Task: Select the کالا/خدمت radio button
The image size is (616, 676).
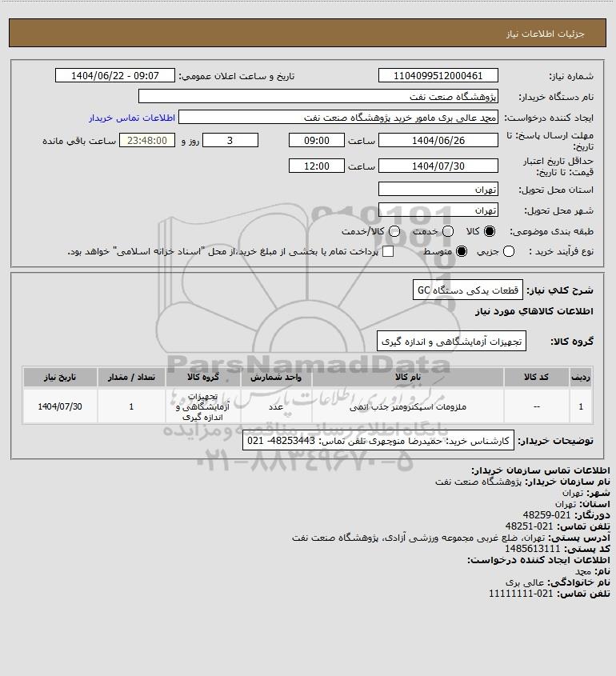Action: [x=394, y=231]
